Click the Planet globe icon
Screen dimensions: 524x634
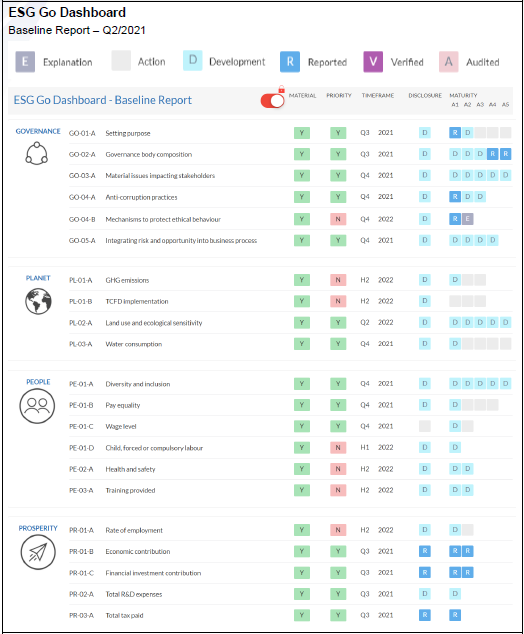(x=38, y=301)
